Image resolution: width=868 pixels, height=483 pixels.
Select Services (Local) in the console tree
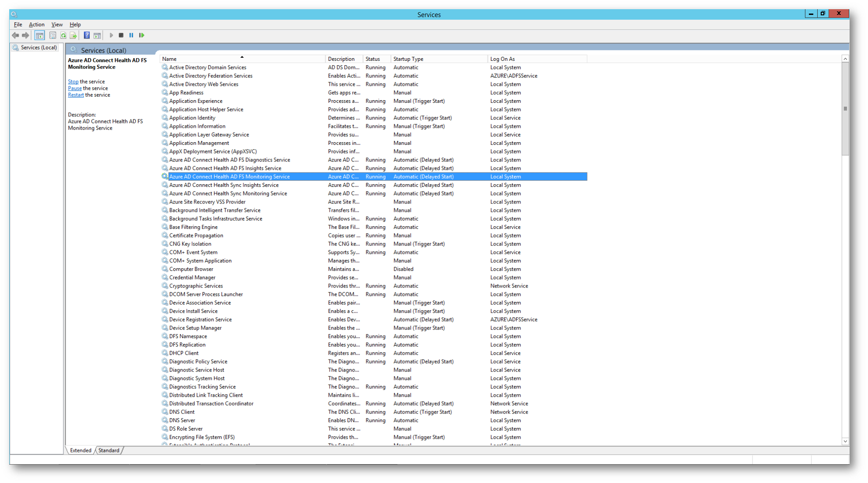pyautogui.click(x=35, y=47)
